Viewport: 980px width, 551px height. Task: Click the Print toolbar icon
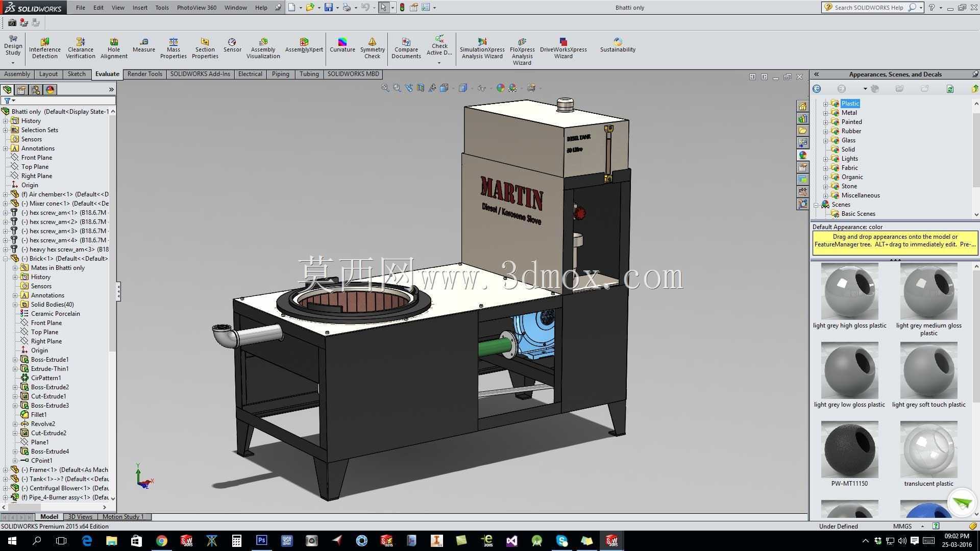tap(347, 8)
